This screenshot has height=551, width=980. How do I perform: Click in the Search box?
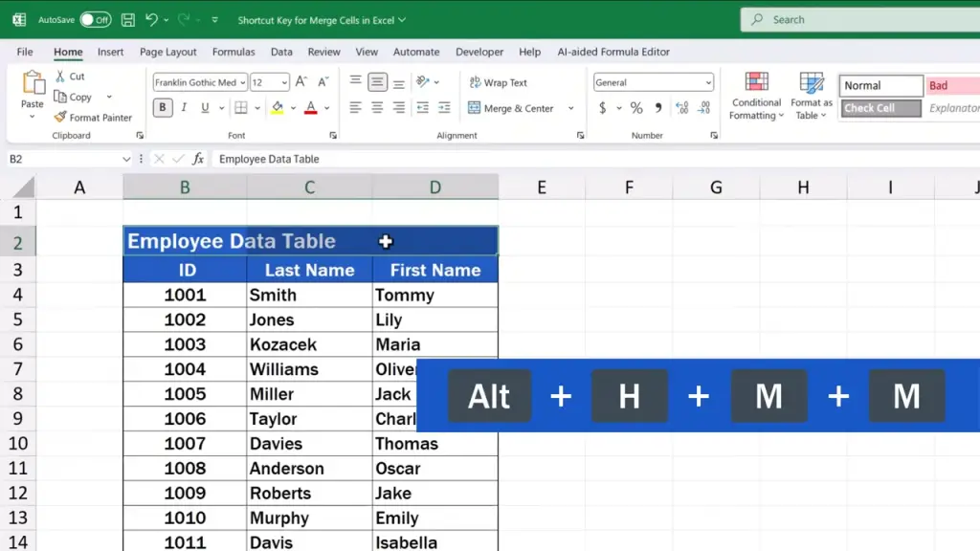(x=861, y=19)
